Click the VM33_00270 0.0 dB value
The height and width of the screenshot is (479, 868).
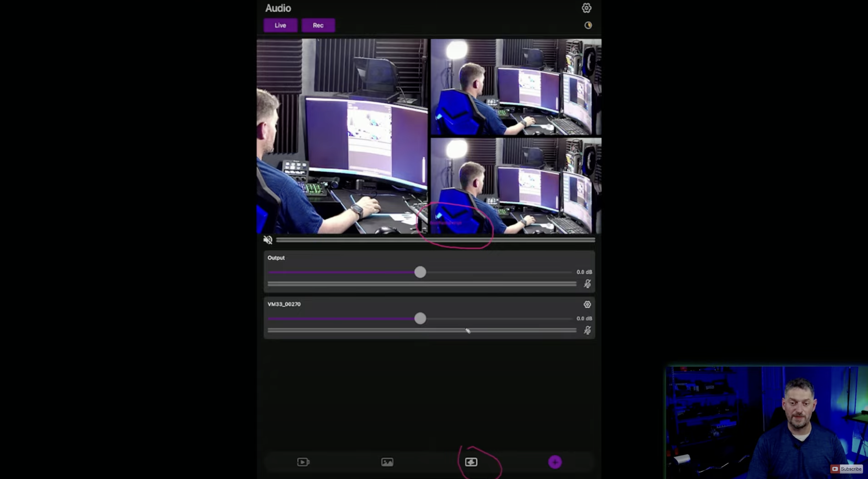[x=584, y=318]
